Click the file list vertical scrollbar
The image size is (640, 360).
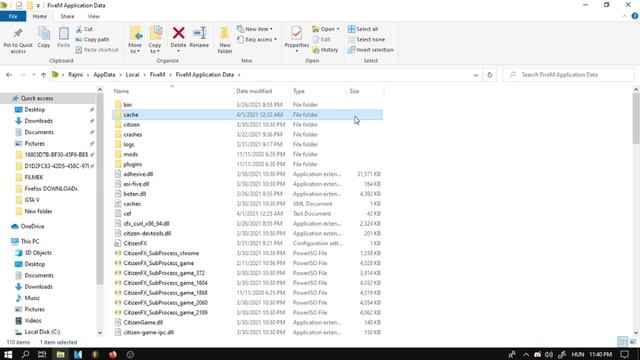pos(636,118)
